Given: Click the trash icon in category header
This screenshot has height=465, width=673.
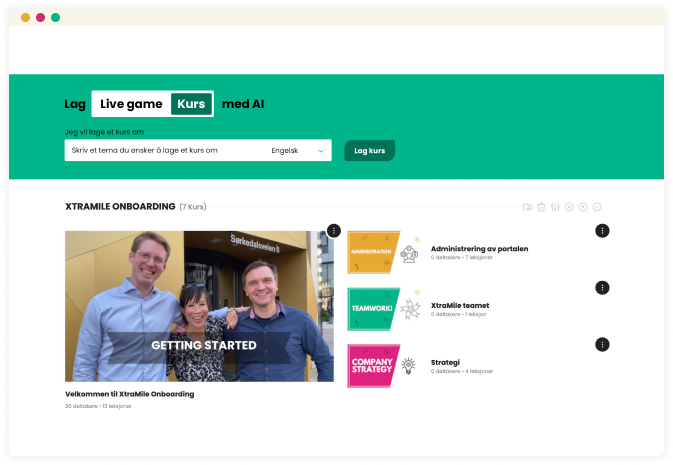Looking at the screenshot, I should pyautogui.click(x=541, y=207).
